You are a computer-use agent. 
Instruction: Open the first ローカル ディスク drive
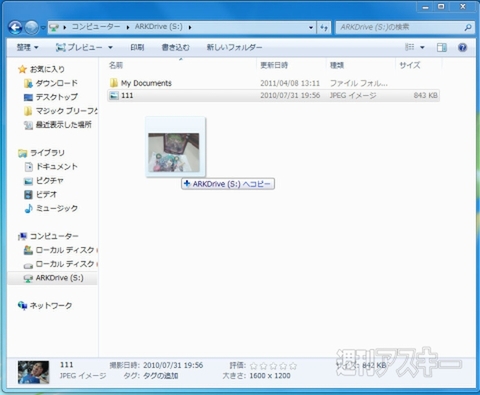click(x=65, y=250)
